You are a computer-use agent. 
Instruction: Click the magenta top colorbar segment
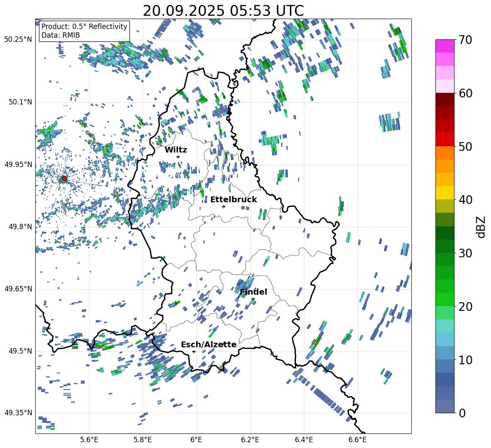pos(445,46)
